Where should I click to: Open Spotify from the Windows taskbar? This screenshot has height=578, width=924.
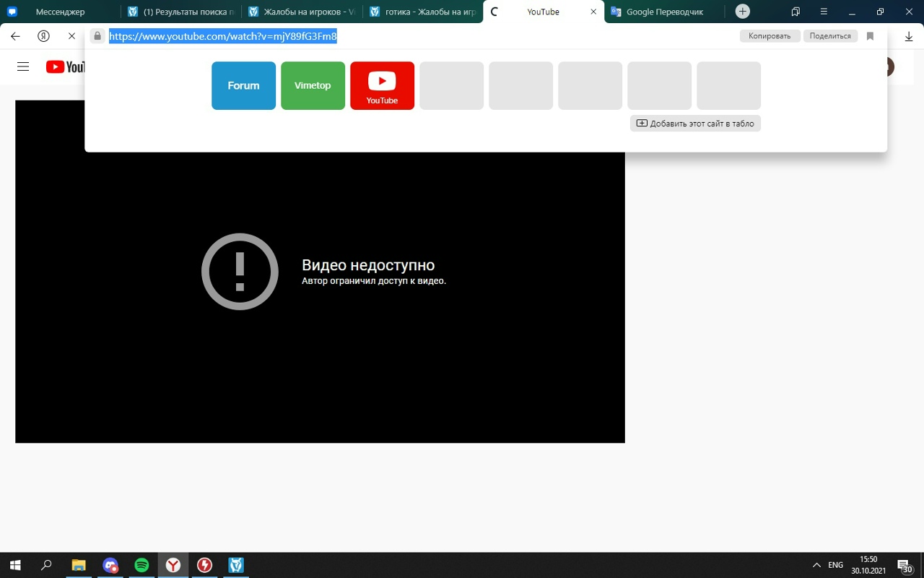(141, 565)
